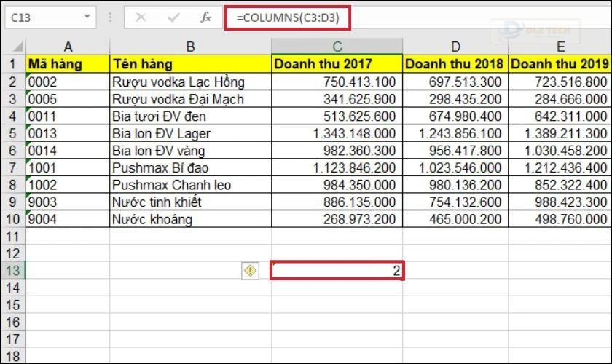
Task: Select the value 268.973.200
Action: [337, 219]
